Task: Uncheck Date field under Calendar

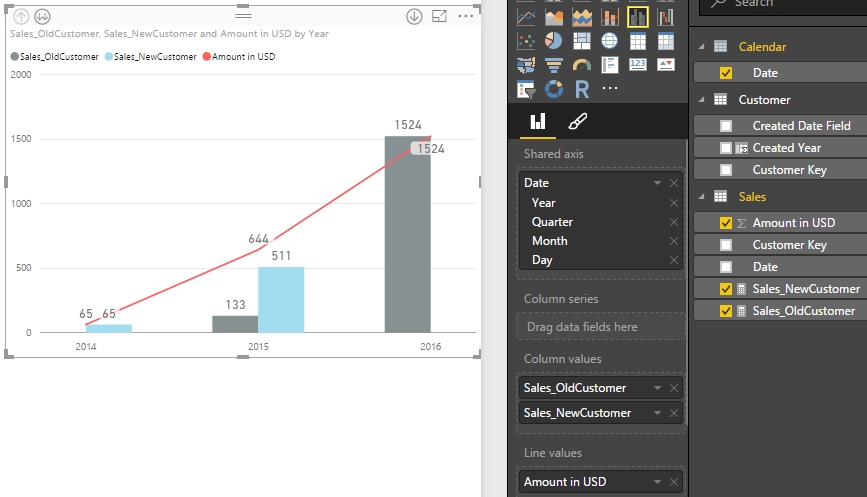Action: click(x=726, y=73)
